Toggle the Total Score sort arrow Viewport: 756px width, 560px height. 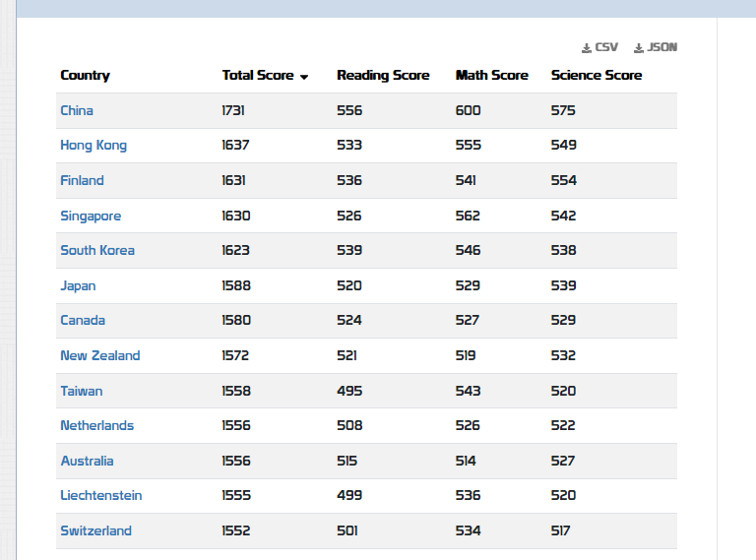[304, 77]
